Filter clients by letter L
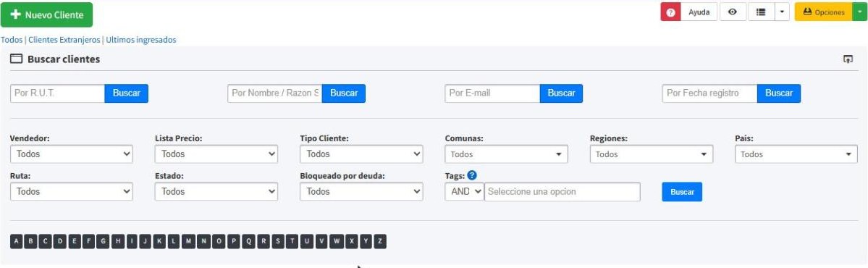 pyautogui.click(x=174, y=241)
